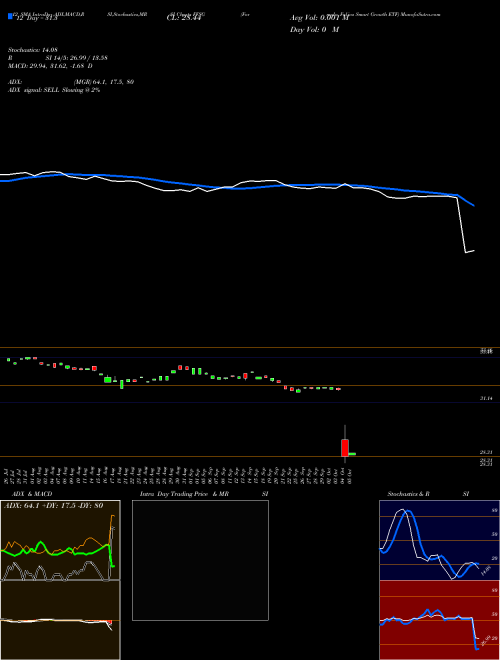Click the red RSI chart panel
Viewport: 500px width, 660px height.
(439, 620)
